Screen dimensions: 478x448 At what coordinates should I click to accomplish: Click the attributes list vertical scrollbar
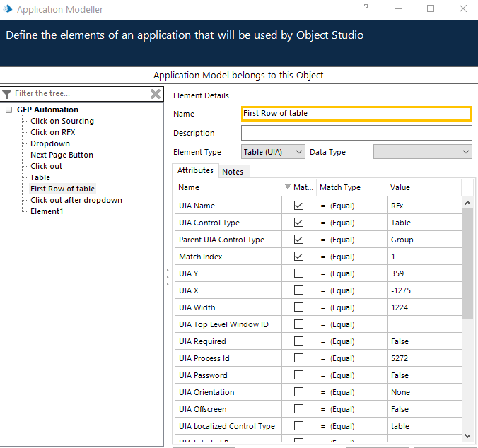(x=467, y=261)
